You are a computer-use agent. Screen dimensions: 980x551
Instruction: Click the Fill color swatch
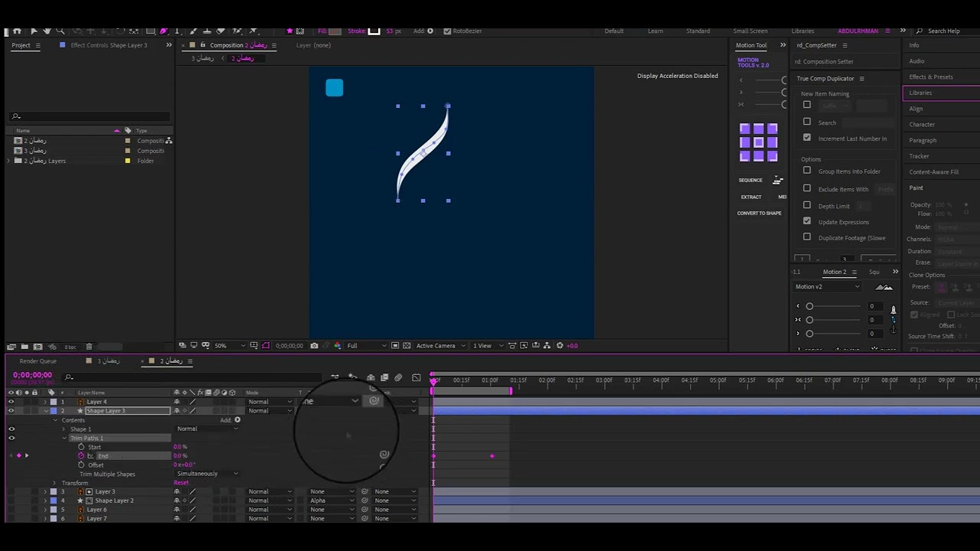pos(335,31)
